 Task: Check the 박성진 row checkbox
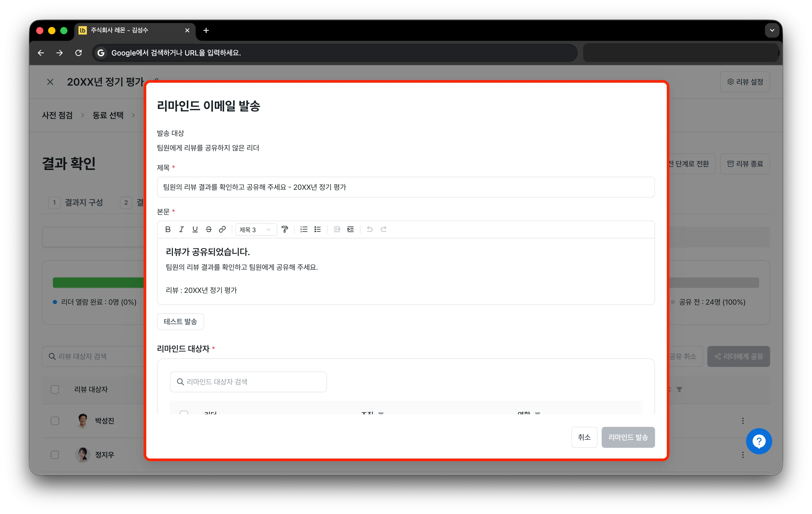coord(55,421)
